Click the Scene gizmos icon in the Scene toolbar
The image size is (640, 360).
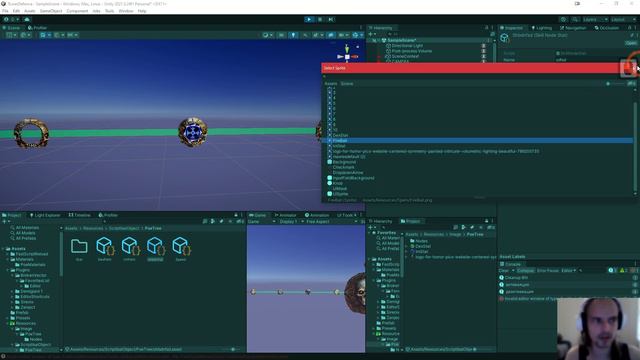pyautogui.click(x=356, y=35)
